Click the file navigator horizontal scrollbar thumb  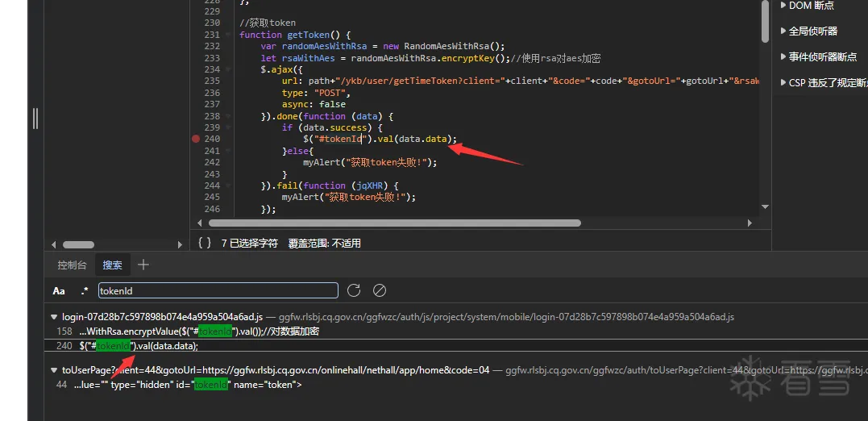78,244
